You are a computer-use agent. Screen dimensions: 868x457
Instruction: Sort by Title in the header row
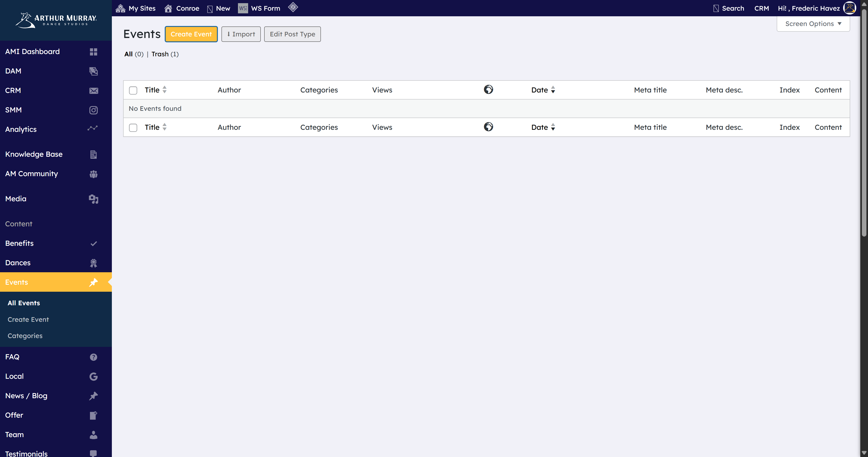click(156, 90)
